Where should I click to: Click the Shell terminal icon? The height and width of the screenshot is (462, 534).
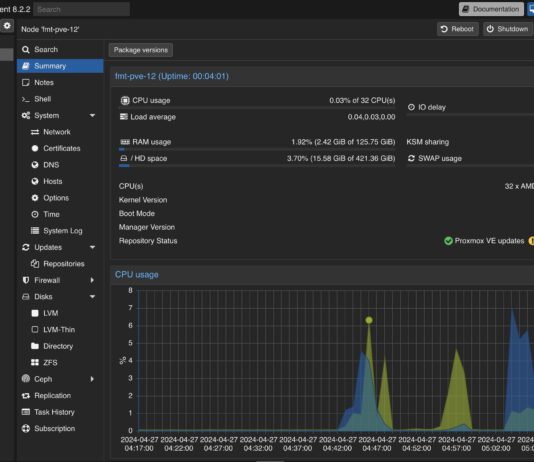[x=26, y=99]
